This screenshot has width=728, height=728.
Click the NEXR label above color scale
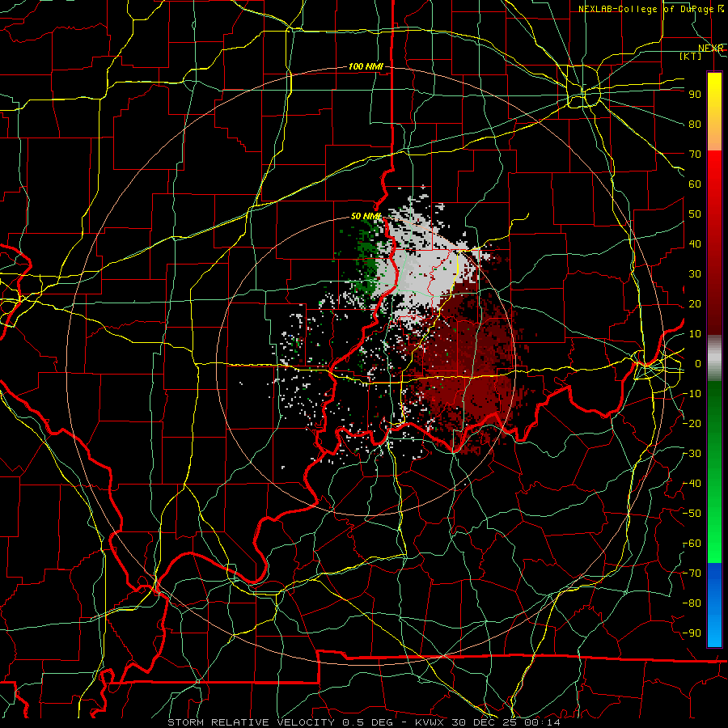coord(710,48)
